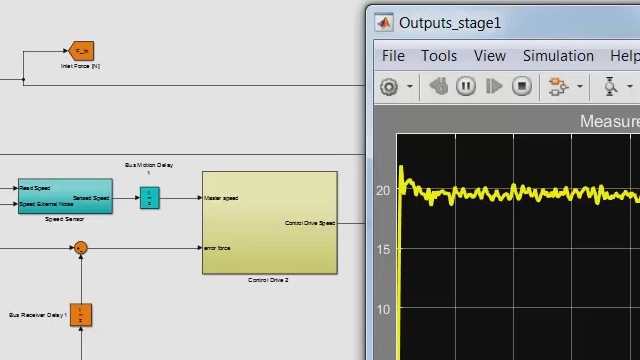Click the Bus Receiver Delay 1 text label
The width and height of the screenshot is (640, 360).
click(x=38, y=315)
